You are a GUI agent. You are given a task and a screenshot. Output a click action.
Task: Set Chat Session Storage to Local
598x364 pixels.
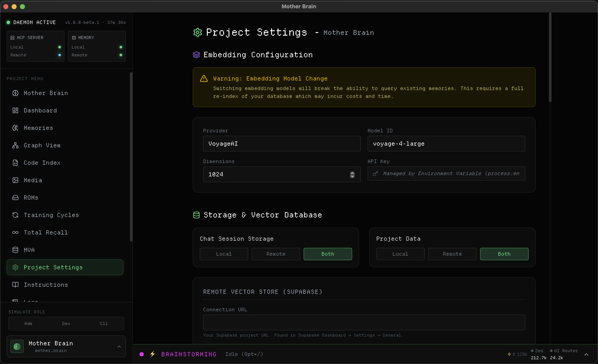point(224,254)
